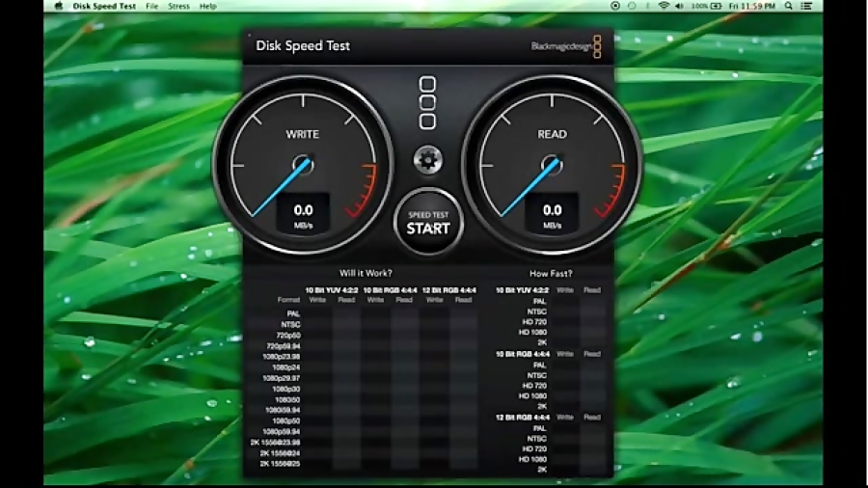Open Spotlight search magnifier
This screenshot has width=868, height=488.
tap(790, 6)
